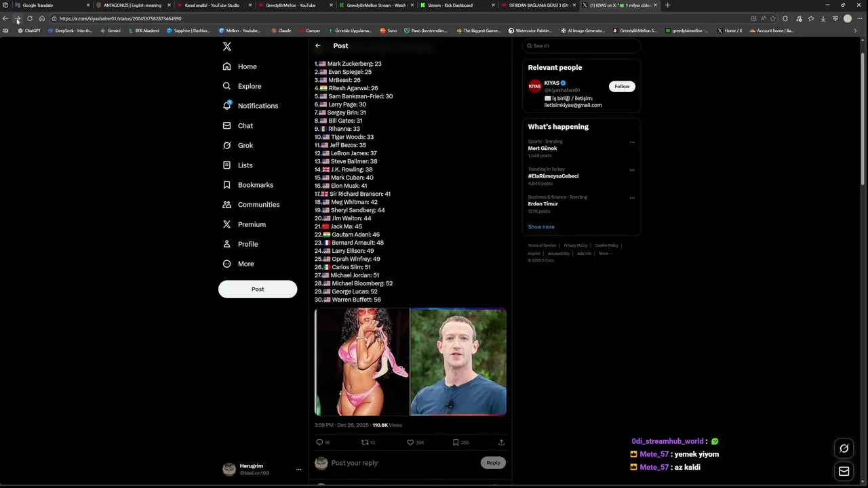This screenshot has height=488, width=868.
Task: Open Premium in the sidebar
Action: coord(244,224)
